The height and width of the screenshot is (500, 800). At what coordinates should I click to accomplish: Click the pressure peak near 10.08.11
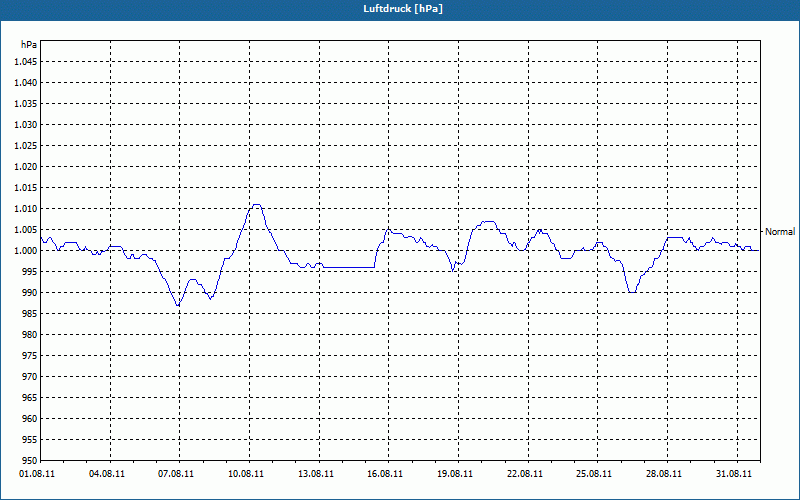coord(256,205)
